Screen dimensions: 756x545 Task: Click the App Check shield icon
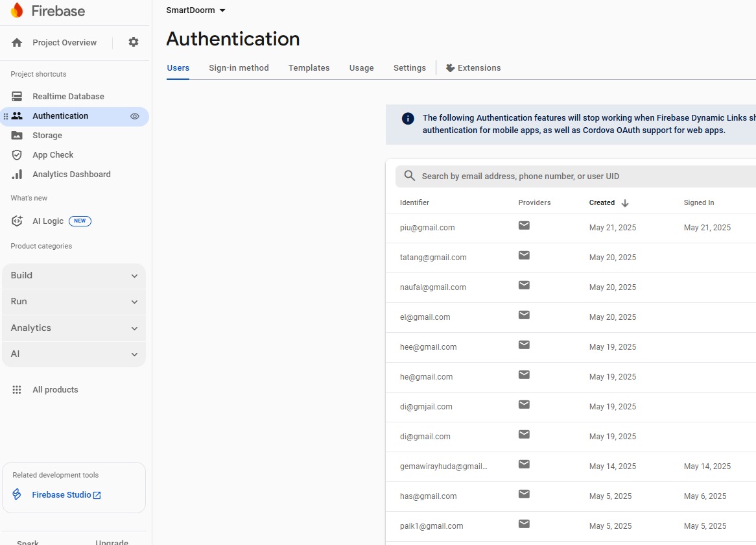pyautogui.click(x=17, y=155)
